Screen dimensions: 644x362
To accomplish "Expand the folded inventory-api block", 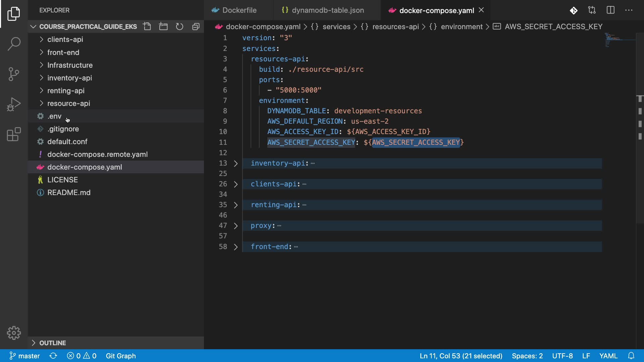I will click(236, 163).
